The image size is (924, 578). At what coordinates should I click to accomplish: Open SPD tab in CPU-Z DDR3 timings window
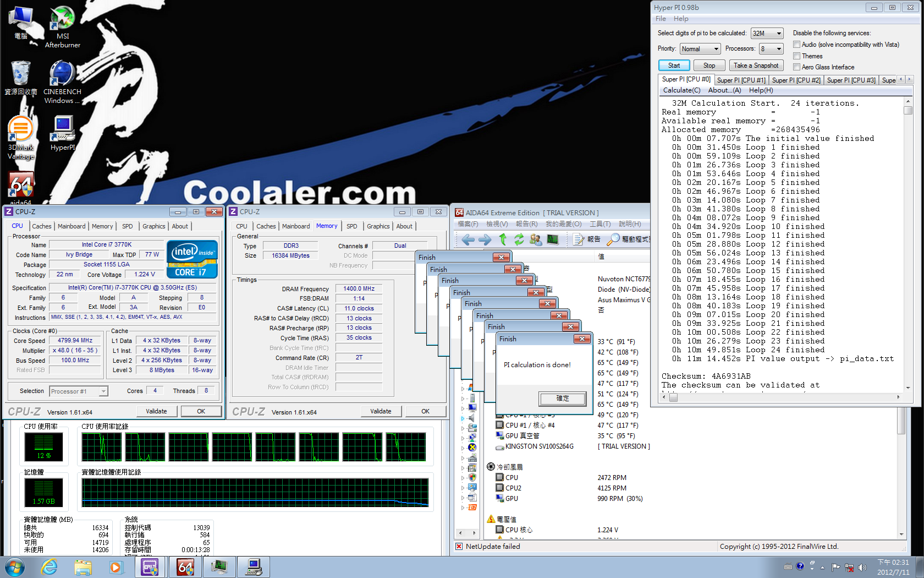click(x=351, y=226)
